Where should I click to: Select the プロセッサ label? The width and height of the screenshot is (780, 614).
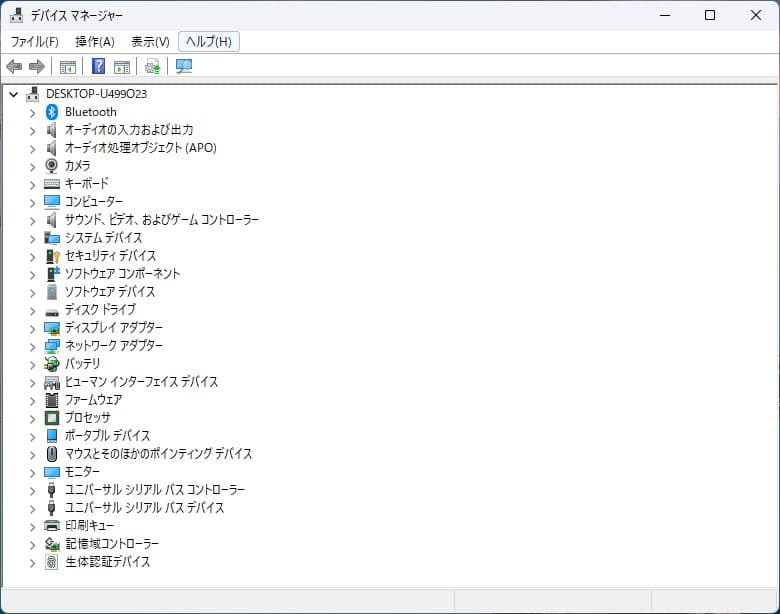coord(88,417)
